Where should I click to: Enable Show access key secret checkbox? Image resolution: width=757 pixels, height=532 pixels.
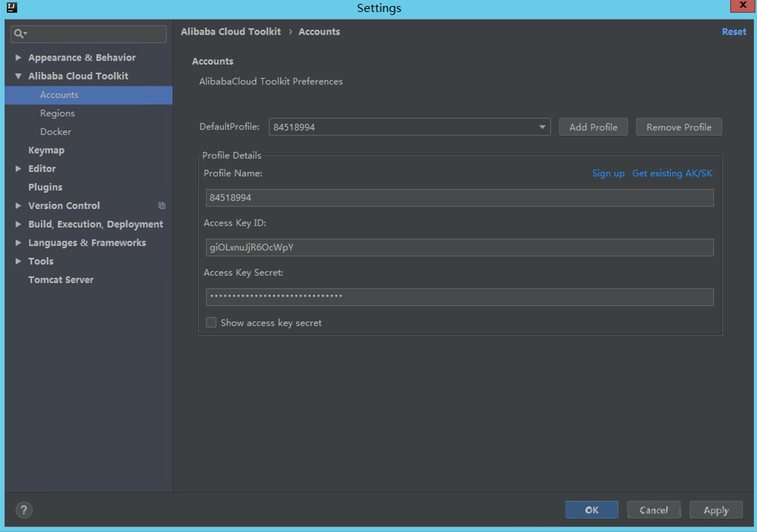coord(211,322)
